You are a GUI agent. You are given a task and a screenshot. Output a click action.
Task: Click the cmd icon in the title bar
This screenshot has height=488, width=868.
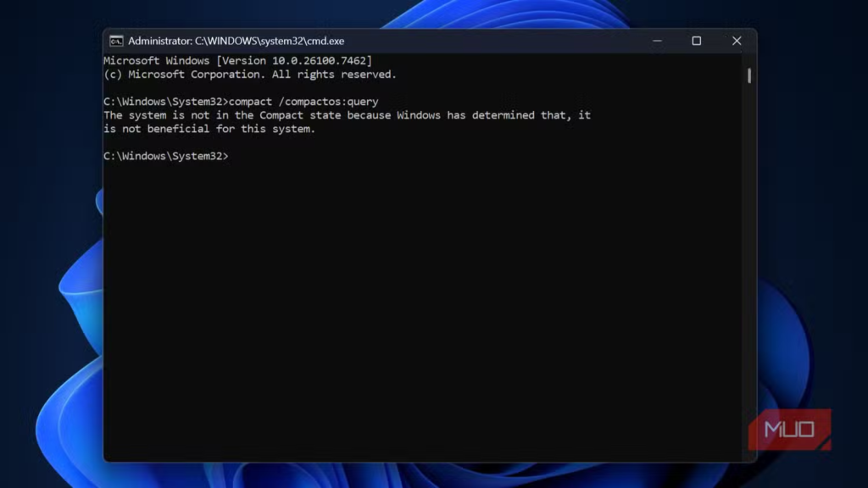point(116,41)
